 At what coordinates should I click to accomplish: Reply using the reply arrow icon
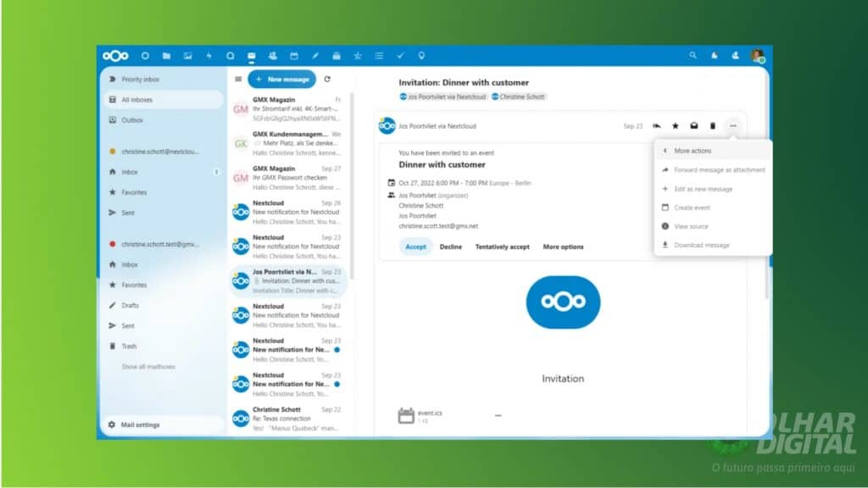point(657,126)
